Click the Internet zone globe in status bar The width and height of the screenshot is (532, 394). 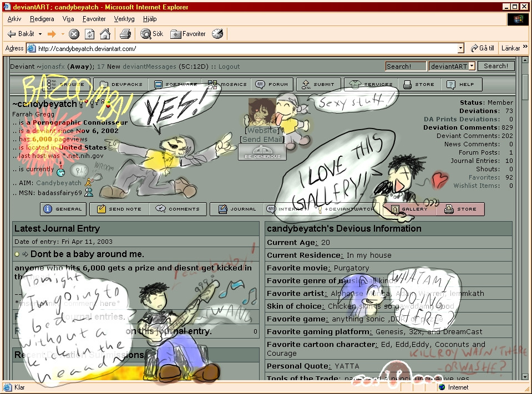[x=442, y=387]
